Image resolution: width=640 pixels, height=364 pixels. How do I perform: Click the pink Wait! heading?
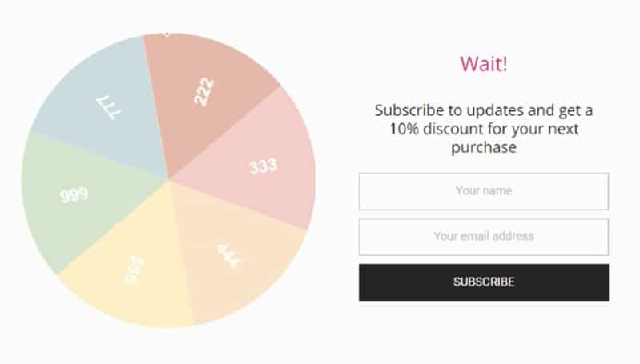pos(484,64)
